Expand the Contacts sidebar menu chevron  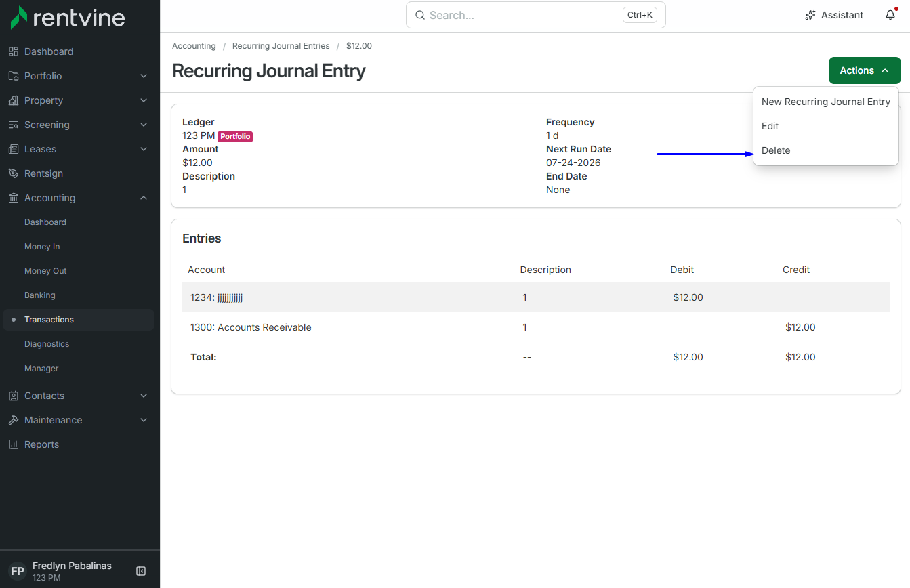tap(144, 396)
